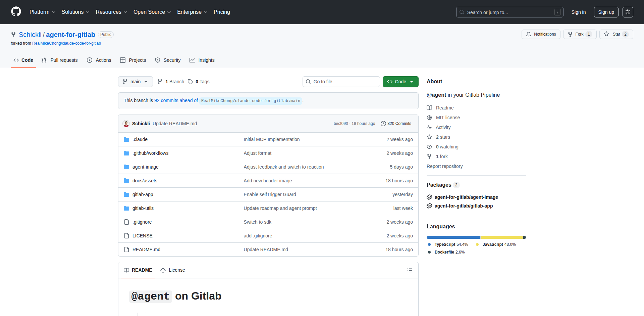Click the LICENSE file icon
The height and width of the screenshot is (316, 644).
tap(126, 236)
